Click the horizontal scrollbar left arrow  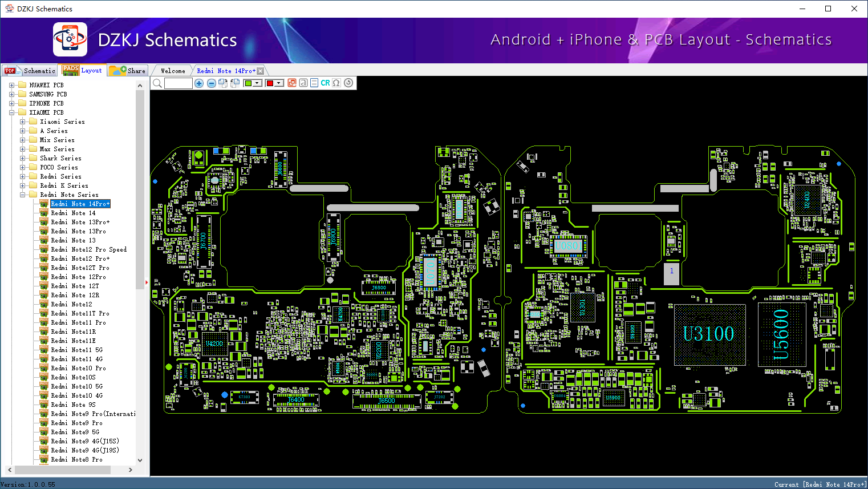(9, 470)
